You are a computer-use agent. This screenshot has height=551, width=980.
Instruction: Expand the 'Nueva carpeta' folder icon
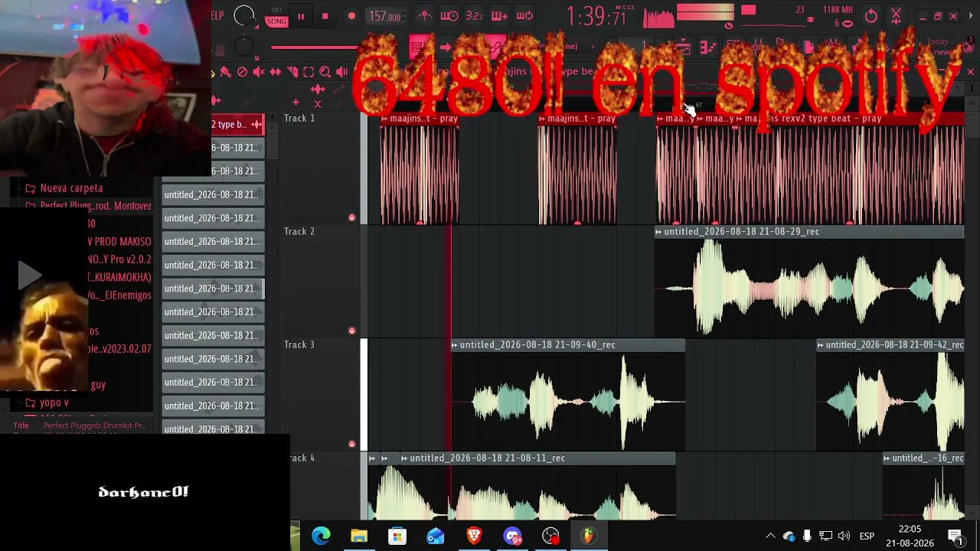[31, 188]
